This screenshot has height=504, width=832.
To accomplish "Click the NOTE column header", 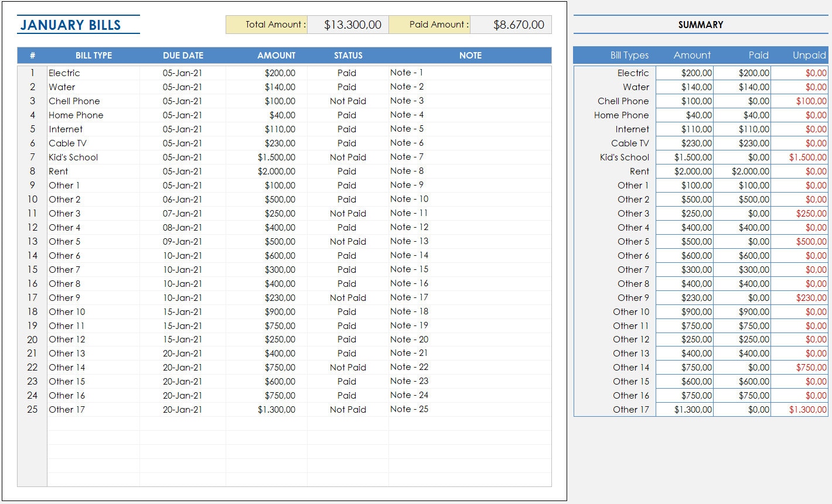I will click(470, 55).
